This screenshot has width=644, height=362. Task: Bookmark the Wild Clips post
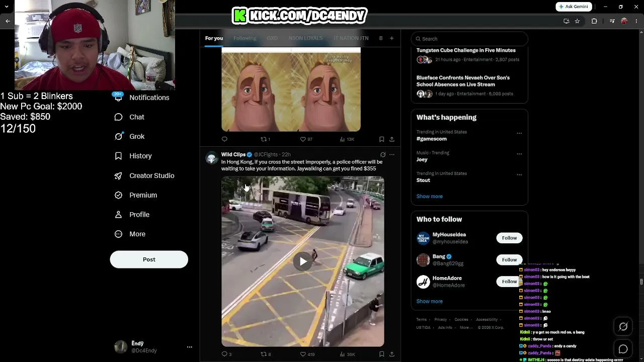pyautogui.click(x=381, y=354)
